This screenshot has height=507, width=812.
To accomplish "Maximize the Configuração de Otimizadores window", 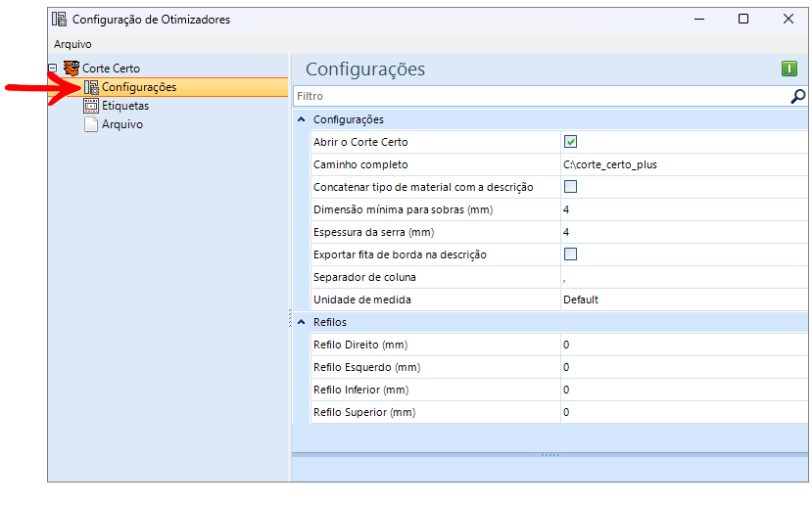I will click(x=743, y=20).
